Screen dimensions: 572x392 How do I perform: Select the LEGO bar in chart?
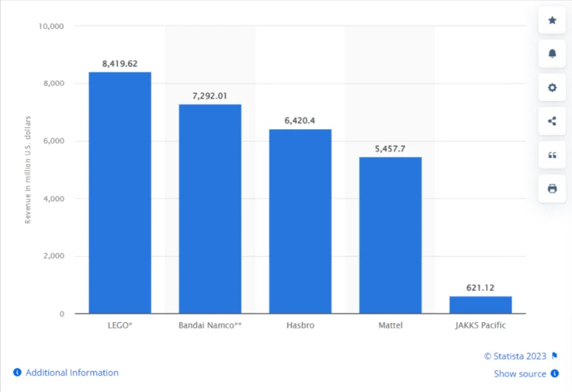click(120, 193)
